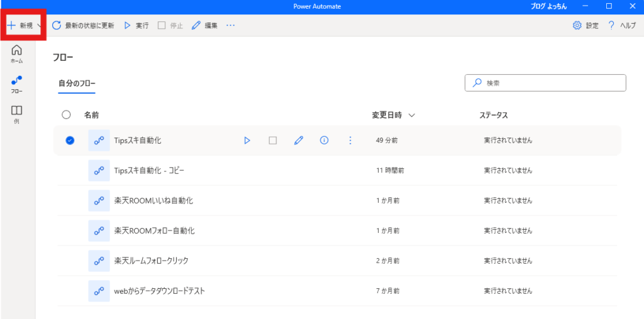Open the 新規 new flow menu
The height and width of the screenshot is (319, 644).
click(24, 25)
